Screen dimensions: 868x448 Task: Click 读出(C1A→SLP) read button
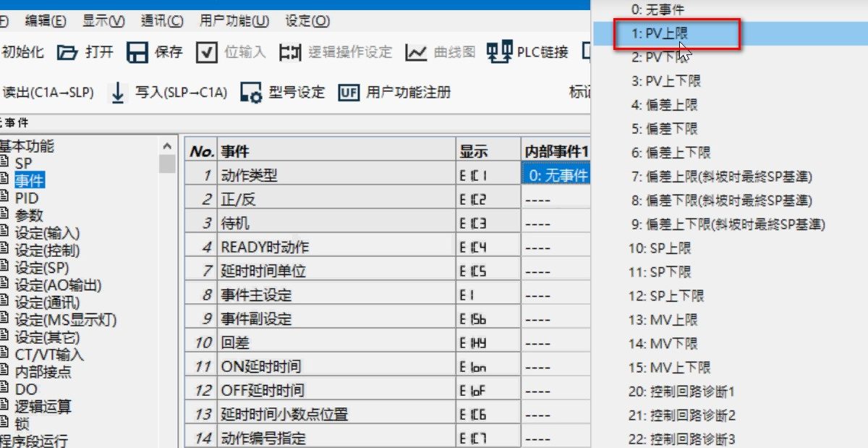pyautogui.click(x=48, y=93)
